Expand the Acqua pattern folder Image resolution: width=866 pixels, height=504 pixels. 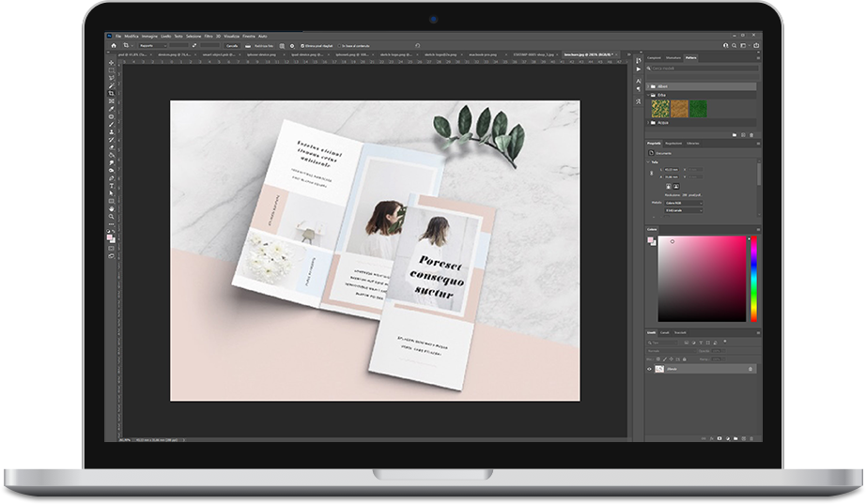pos(648,123)
